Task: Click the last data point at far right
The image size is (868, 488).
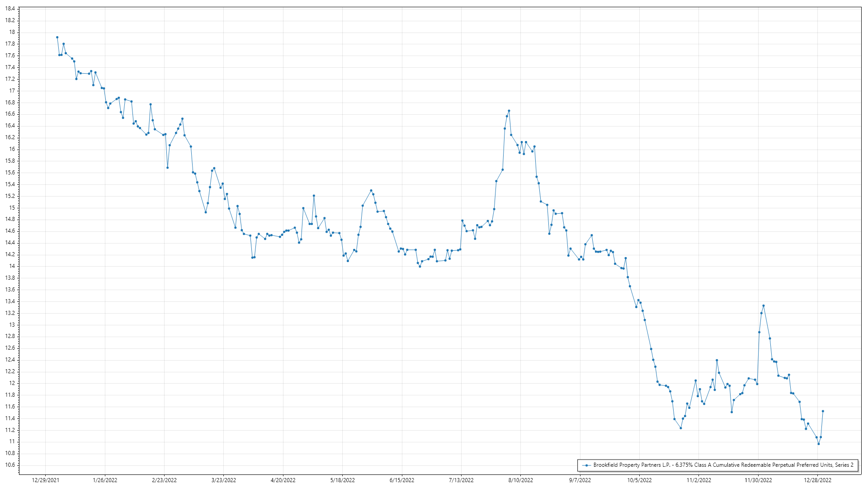Action: coord(823,411)
